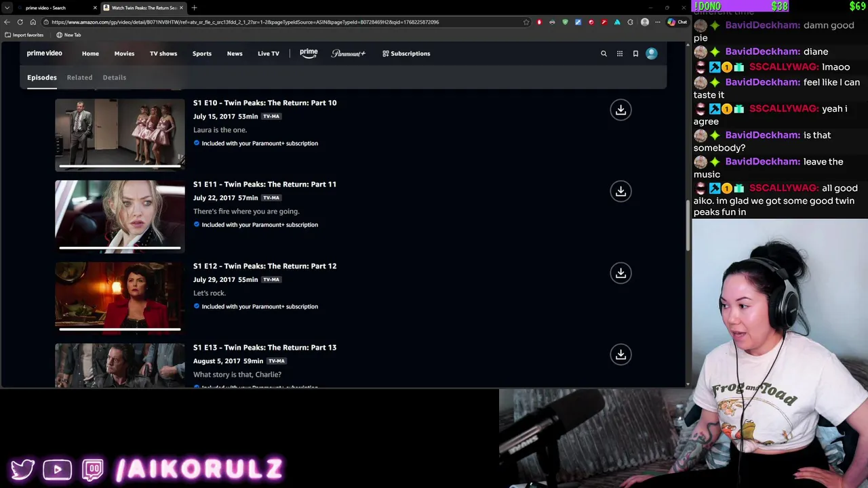Screen dimensions: 868x488
Task: Open browser settings ellipsis menu
Action: (x=657, y=22)
